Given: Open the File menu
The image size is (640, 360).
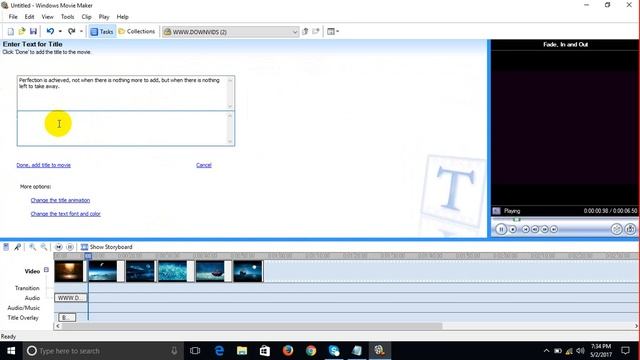Looking at the screenshot, I should [x=13, y=17].
